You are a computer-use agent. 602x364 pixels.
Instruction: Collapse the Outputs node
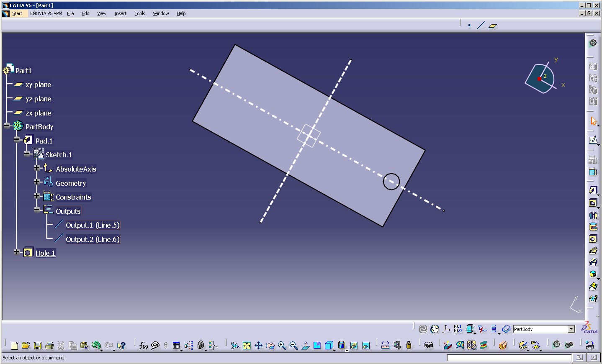point(37,210)
